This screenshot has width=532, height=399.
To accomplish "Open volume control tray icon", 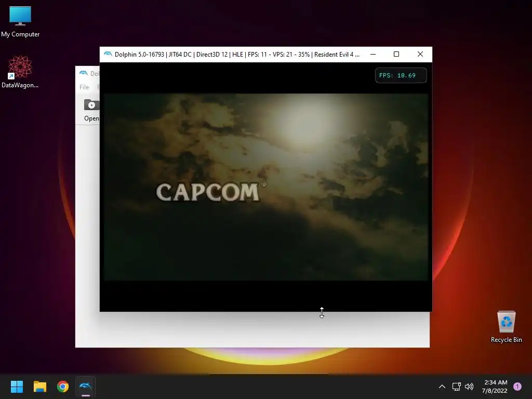I will click(469, 387).
